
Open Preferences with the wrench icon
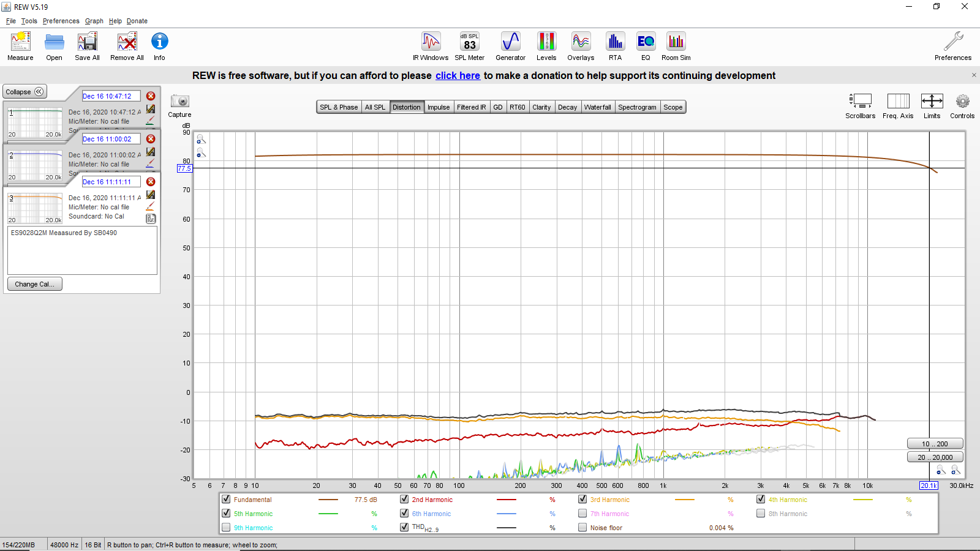tap(953, 42)
